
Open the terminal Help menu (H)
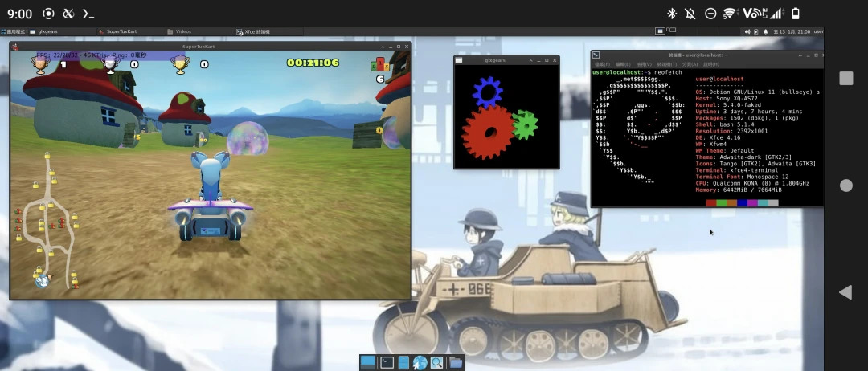point(710,63)
